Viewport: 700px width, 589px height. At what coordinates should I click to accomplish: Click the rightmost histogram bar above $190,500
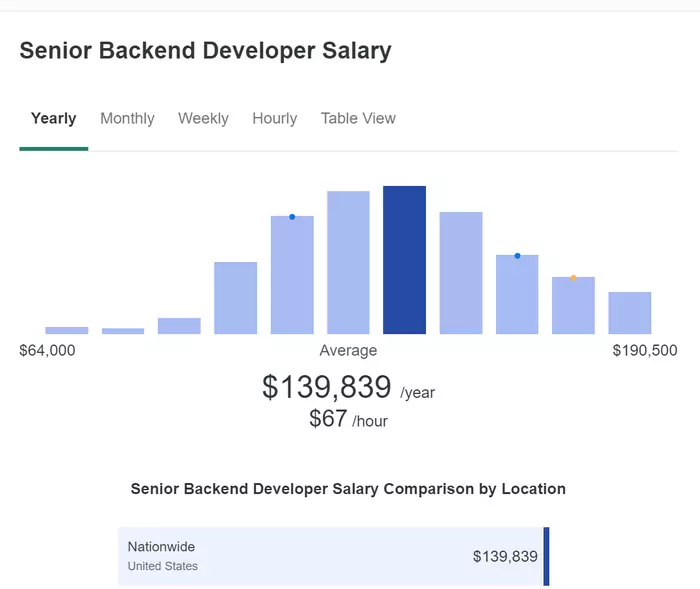[x=629, y=313]
